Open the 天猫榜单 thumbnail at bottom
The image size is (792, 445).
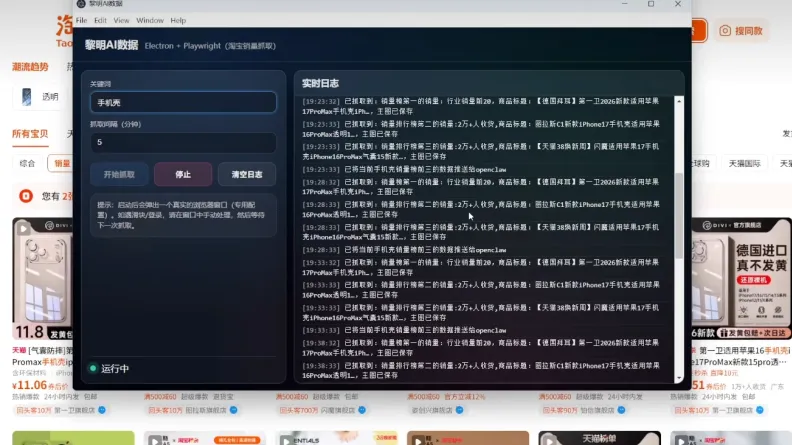(x=600, y=438)
